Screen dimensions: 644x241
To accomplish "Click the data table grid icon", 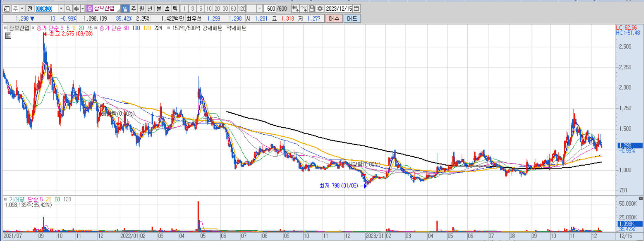I will (x=8, y=35).
